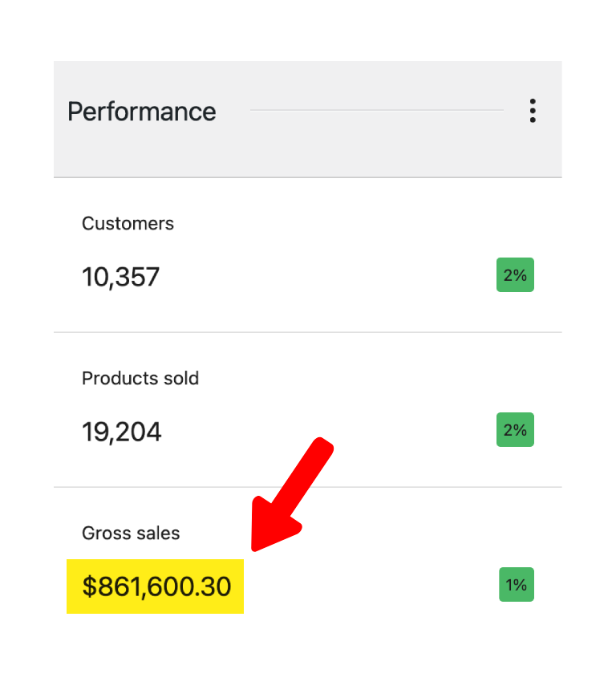The height and width of the screenshot is (698, 616).
Task: Click the three-dot options icon top right
Action: pos(533,111)
